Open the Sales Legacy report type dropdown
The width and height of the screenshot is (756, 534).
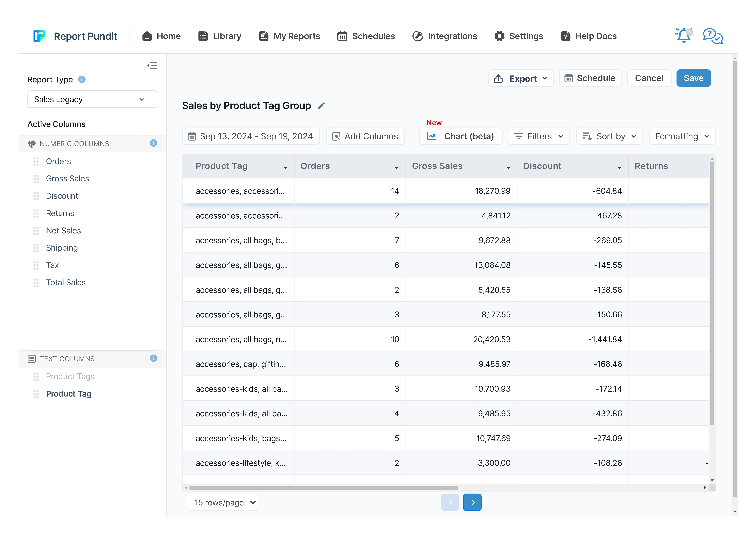tap(92, 99)
